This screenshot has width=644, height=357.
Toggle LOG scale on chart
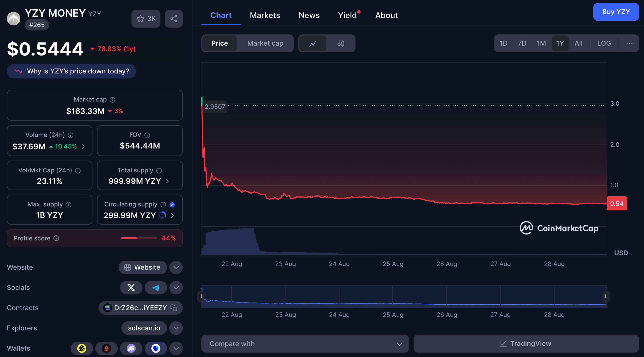(604, 43)
